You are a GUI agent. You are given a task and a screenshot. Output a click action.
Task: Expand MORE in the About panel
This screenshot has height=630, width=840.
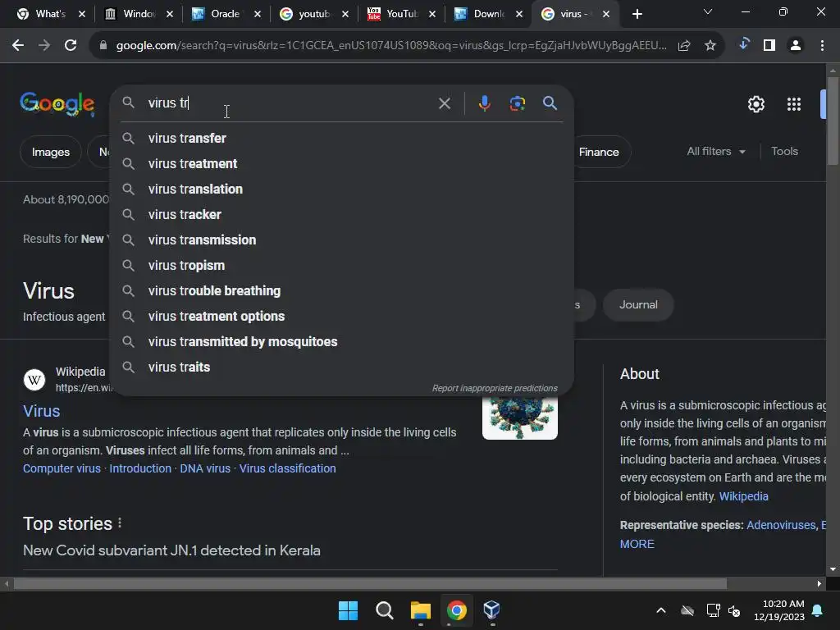click(x=637, y=544)
